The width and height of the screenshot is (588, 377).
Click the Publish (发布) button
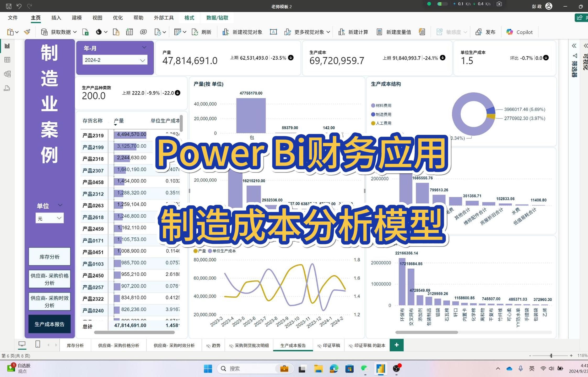(x=485, y=32)
